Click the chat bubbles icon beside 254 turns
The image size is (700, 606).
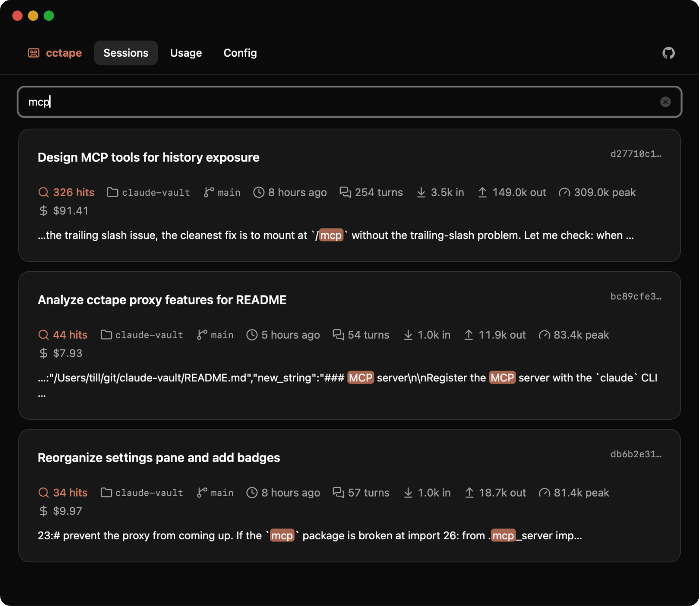(x=345, y=192)
